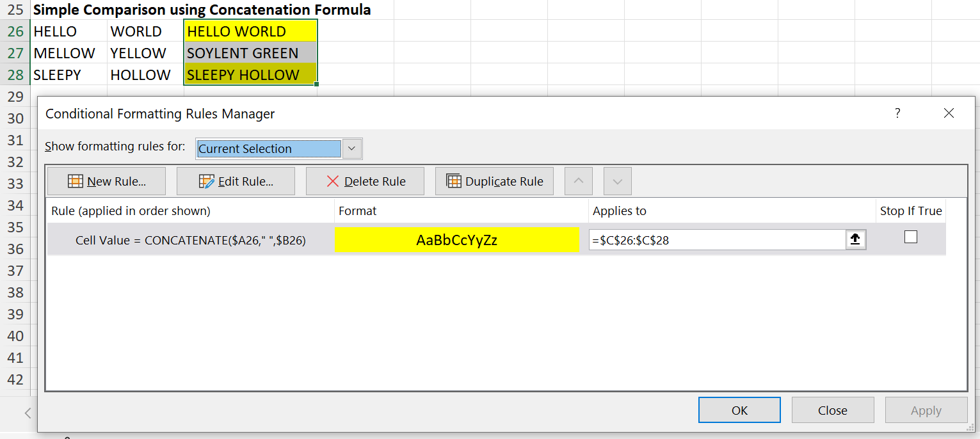Click row header 27
980x439 pixels.
(x=14, y=52)
